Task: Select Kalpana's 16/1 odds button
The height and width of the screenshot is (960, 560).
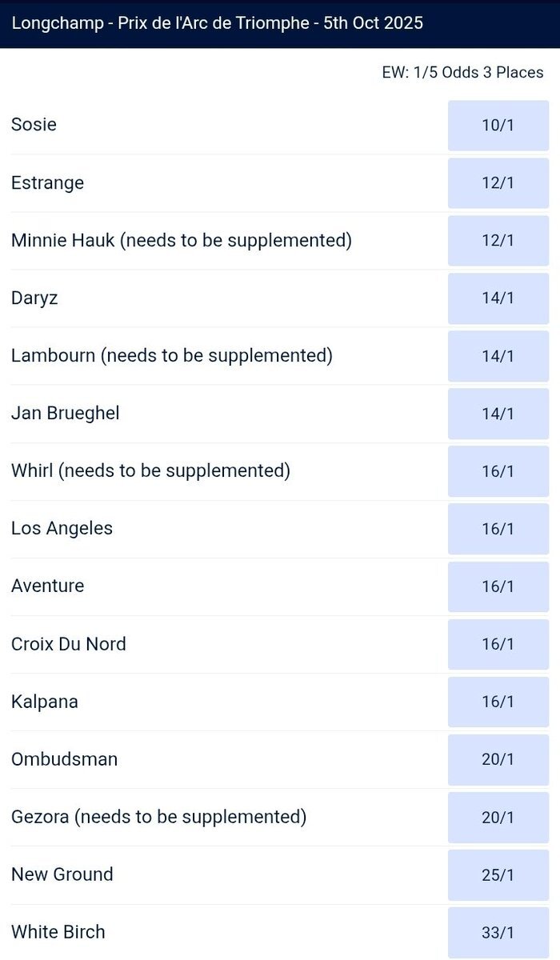Action: coord(498,702)
